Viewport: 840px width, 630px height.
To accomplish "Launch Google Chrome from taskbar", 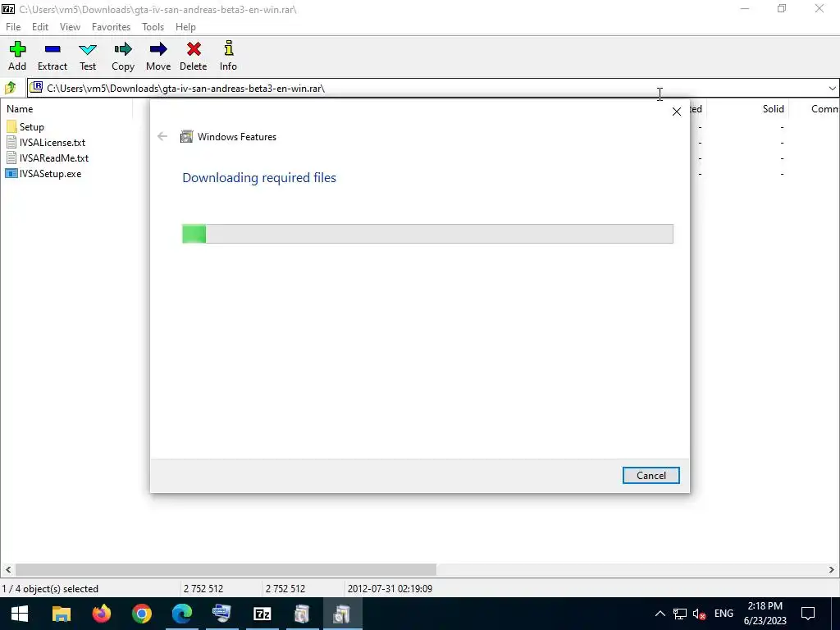I will point(141,614).
